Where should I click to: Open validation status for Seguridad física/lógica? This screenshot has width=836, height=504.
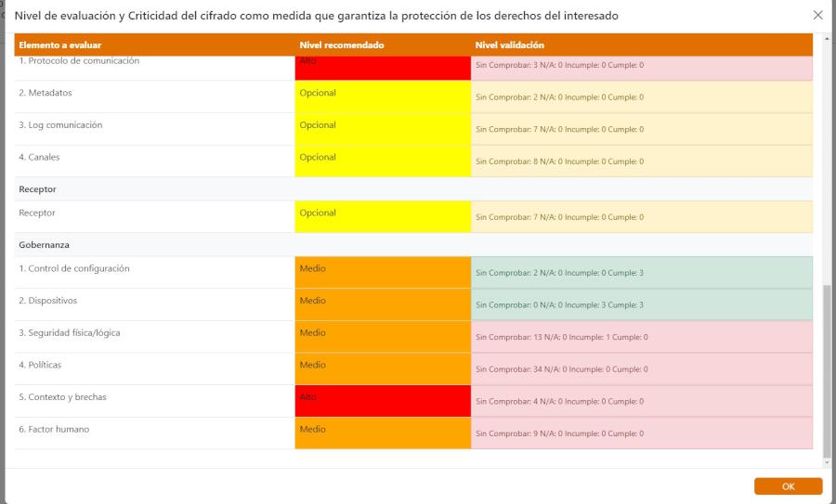pyautogui.click(x=642, y=337)
